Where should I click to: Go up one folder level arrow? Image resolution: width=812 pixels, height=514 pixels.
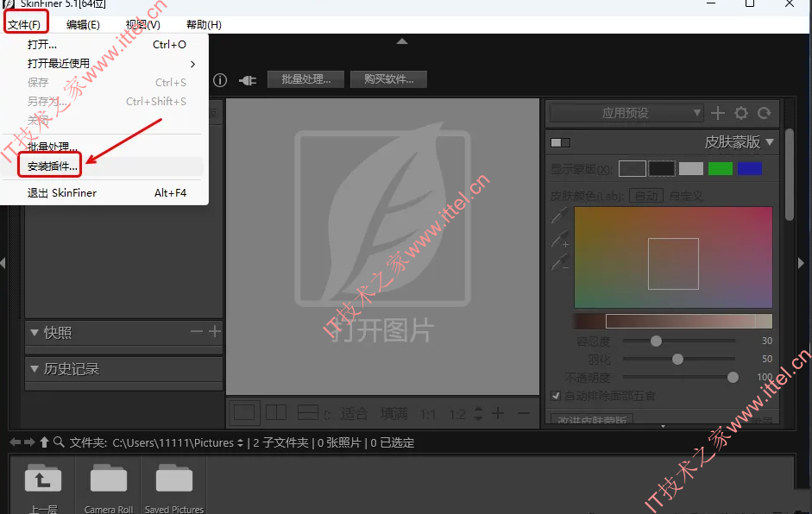(x=44, y=442)
